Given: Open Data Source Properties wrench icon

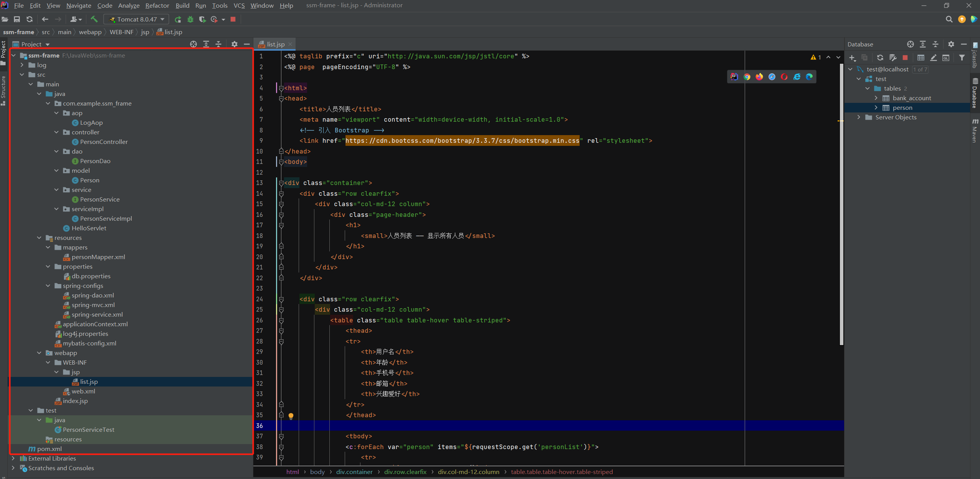Looking at the screenshot, I should pyautogui.click(x=893, y=58).
